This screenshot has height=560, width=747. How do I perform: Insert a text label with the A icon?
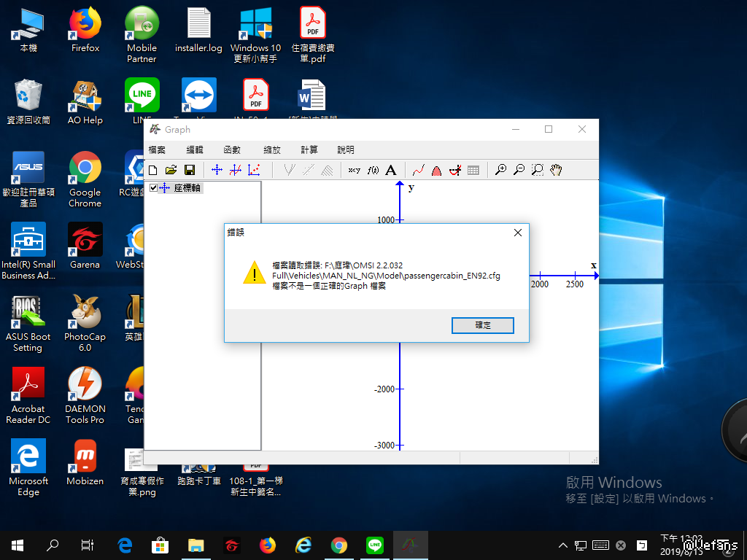tap(391, 170)
